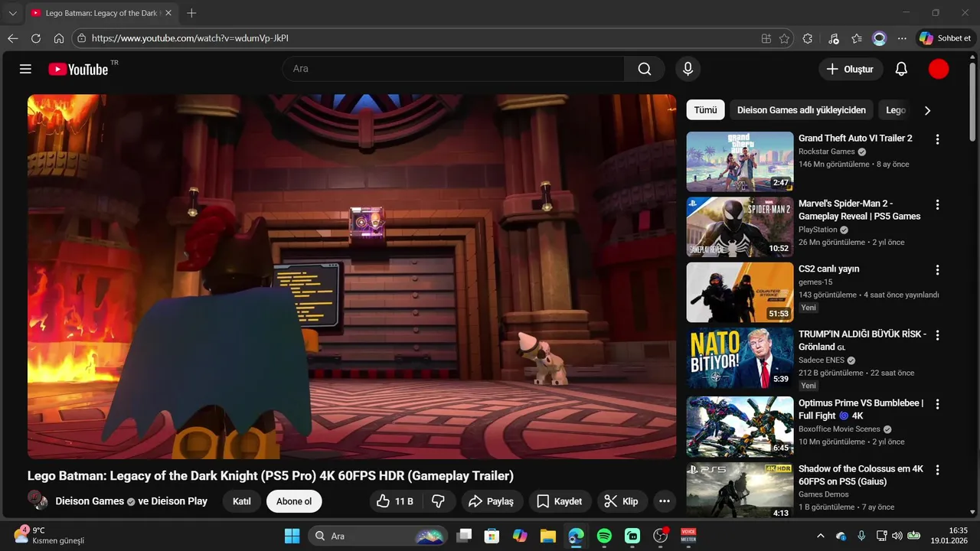Select the Tümü filter chip
This screenshot has height=551, width=980.
(x=705, y=110)
